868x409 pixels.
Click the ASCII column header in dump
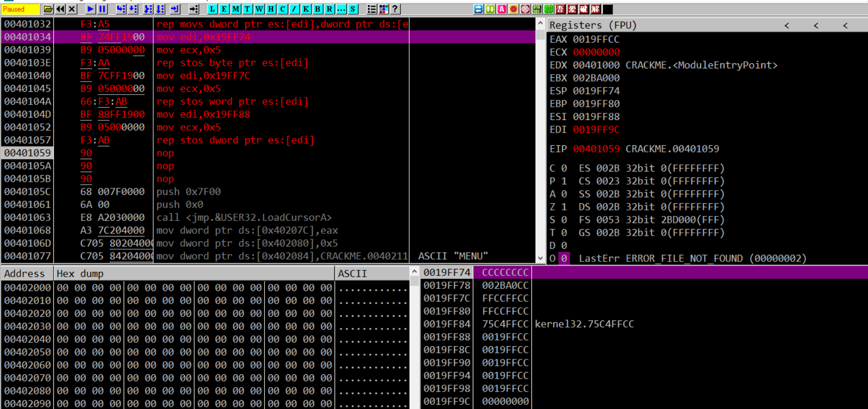(x=372, y=274)
